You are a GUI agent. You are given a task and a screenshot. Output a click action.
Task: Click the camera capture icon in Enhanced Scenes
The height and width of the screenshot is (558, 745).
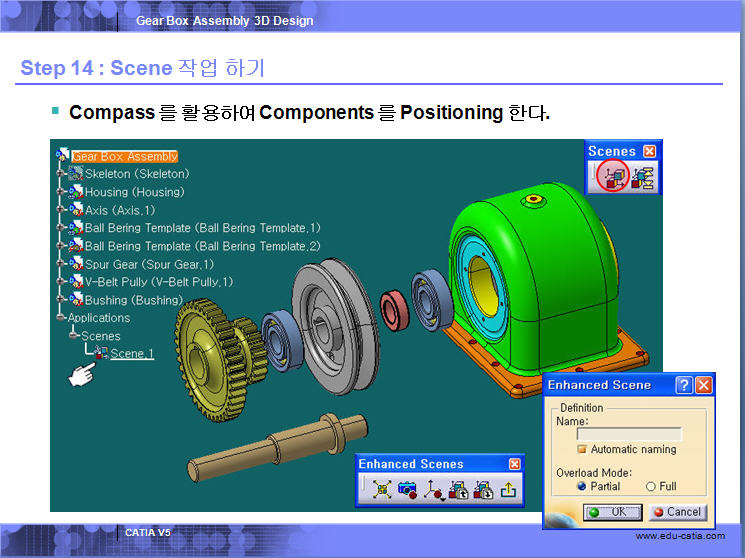point(407,489)
